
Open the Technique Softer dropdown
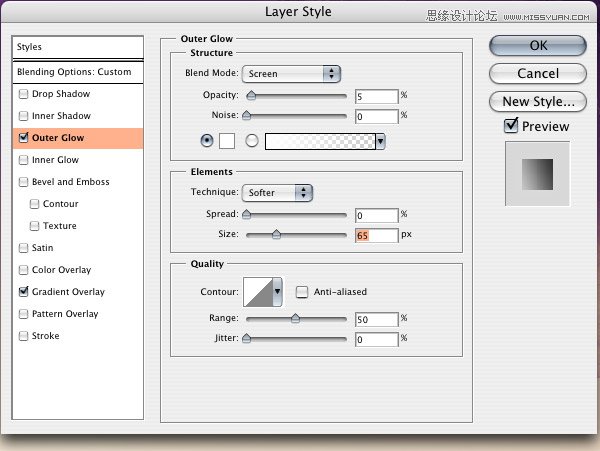click(277, 193)
